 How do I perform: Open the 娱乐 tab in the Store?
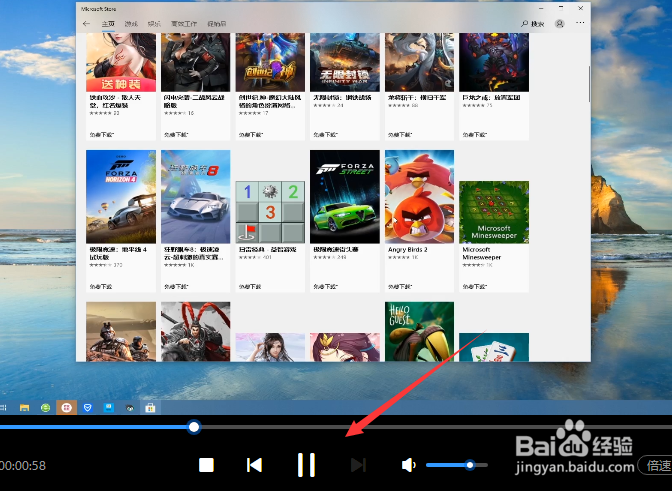point(154,24)
